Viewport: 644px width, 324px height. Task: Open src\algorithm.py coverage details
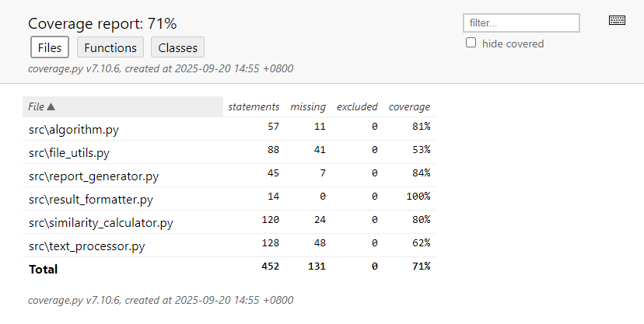click(74, 130)
